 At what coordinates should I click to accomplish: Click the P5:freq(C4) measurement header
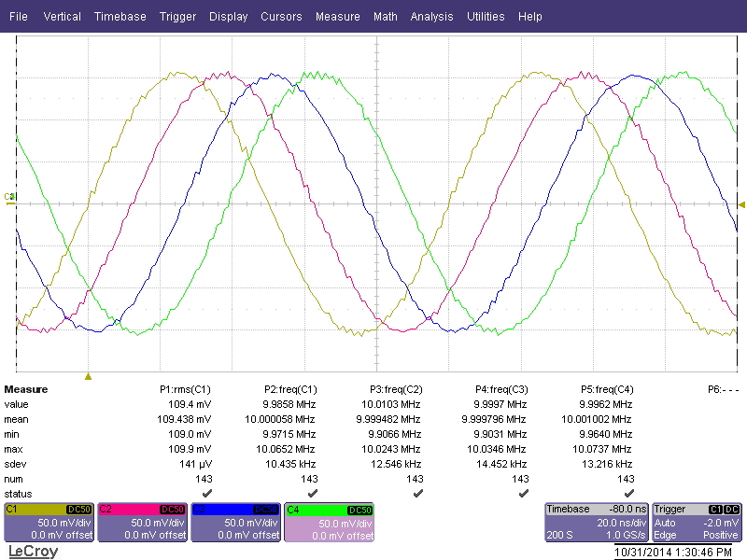coord(608,389)
